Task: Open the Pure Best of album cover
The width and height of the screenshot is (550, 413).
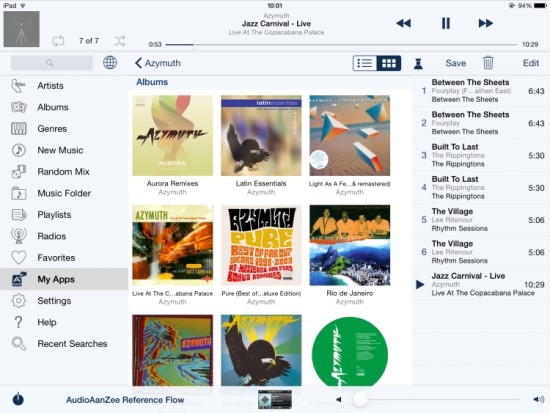Action: [261, 245]
